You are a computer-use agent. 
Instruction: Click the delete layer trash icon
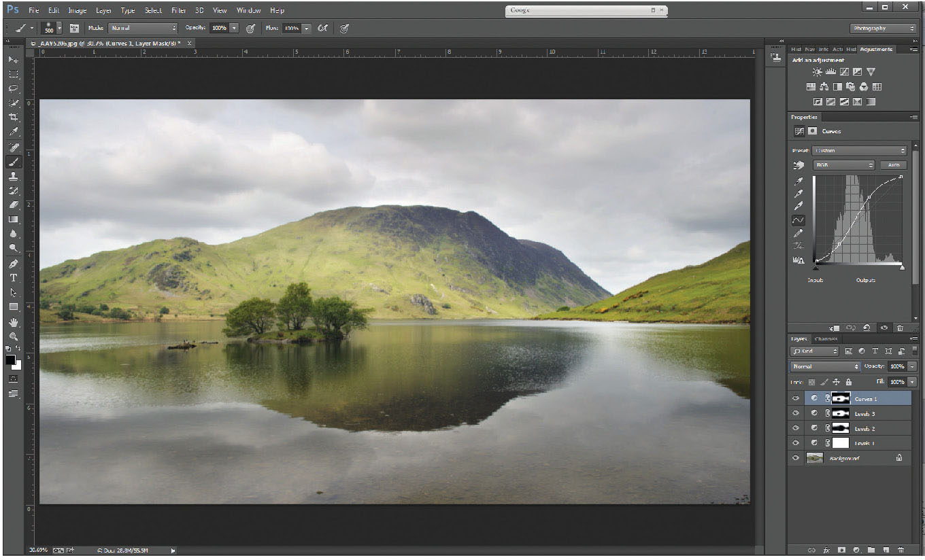pyautogui.click(x=901, y=549)
